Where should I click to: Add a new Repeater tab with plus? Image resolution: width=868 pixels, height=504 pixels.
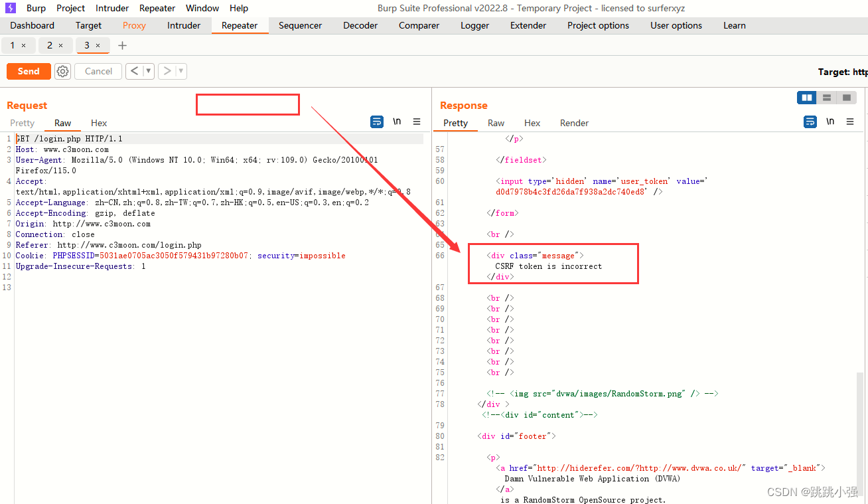[122, 45]
